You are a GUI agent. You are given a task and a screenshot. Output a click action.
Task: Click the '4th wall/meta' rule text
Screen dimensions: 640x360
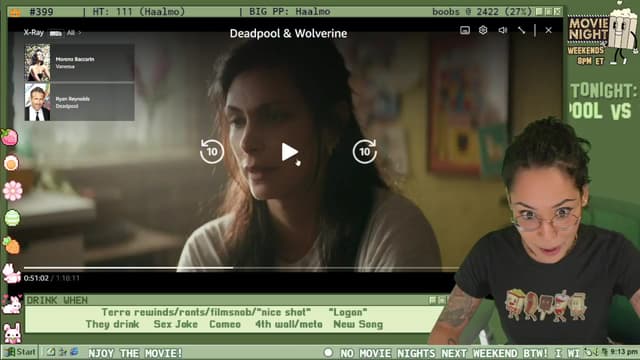[289, 324]
